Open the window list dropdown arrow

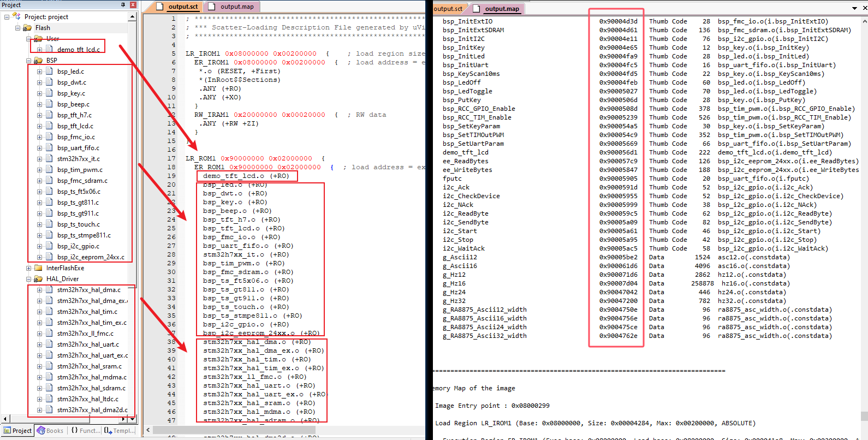point(854,8)
